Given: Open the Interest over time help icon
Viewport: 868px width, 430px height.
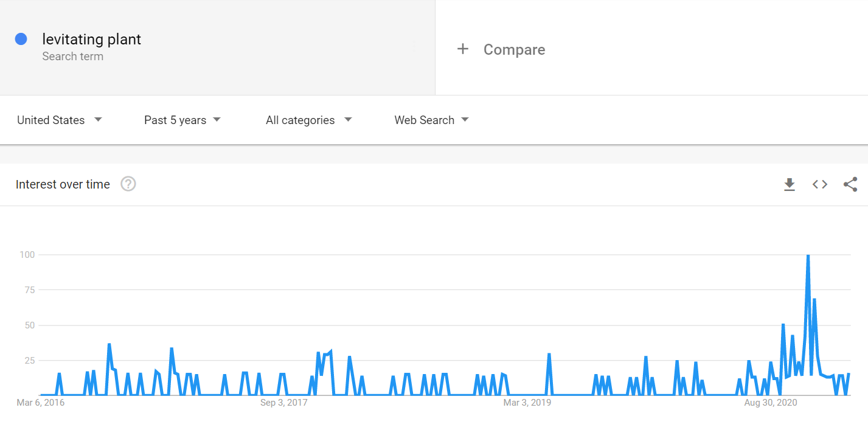Looking at the screenshot, I should pyautogui.click(x=128, y=184).
